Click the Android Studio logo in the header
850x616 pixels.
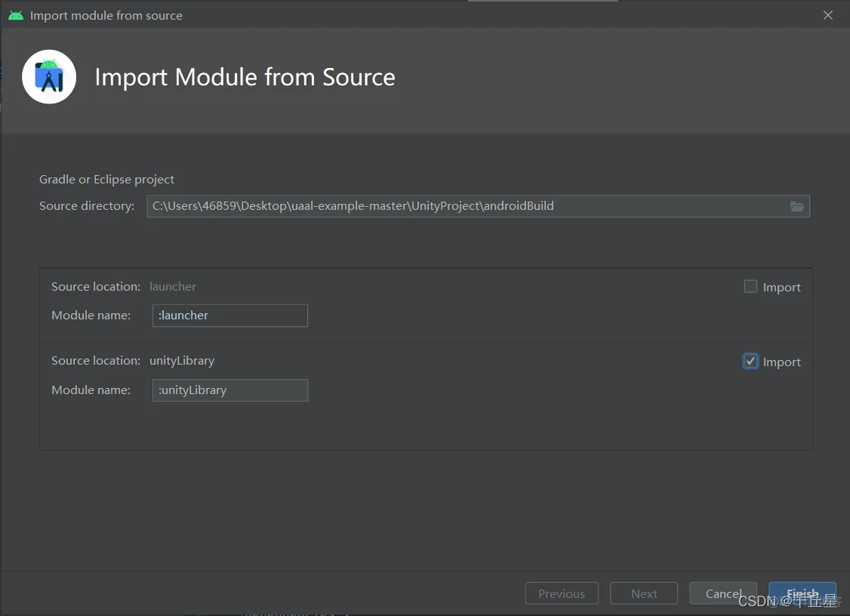[x=49, y=77]
